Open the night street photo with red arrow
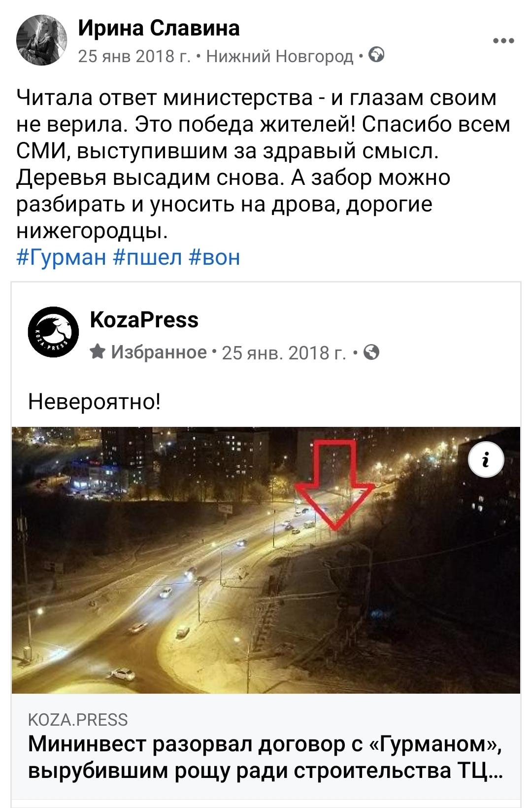Image resolution: width=532 pixels, height=808 pixels. pos(266,560)
